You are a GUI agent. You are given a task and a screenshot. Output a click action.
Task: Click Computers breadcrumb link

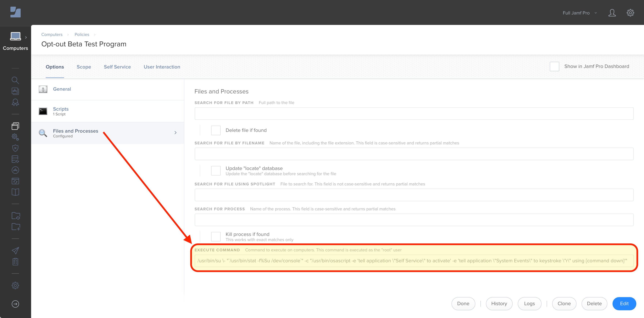[52, 35]
